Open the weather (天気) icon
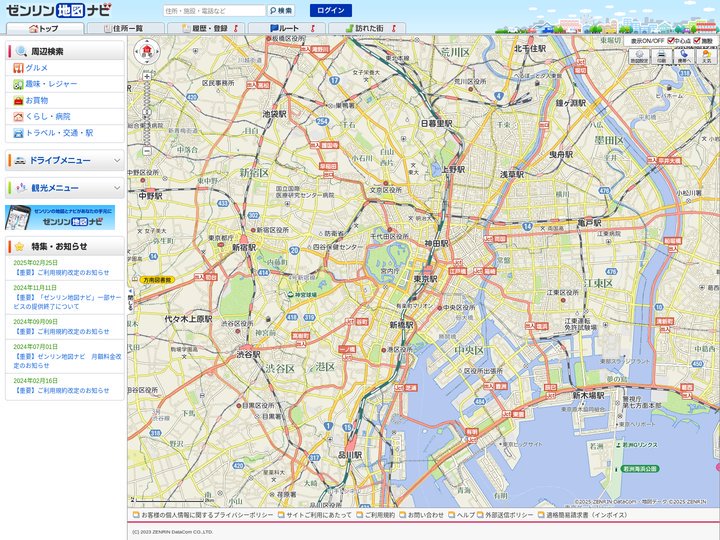 [x=706, y=56]
